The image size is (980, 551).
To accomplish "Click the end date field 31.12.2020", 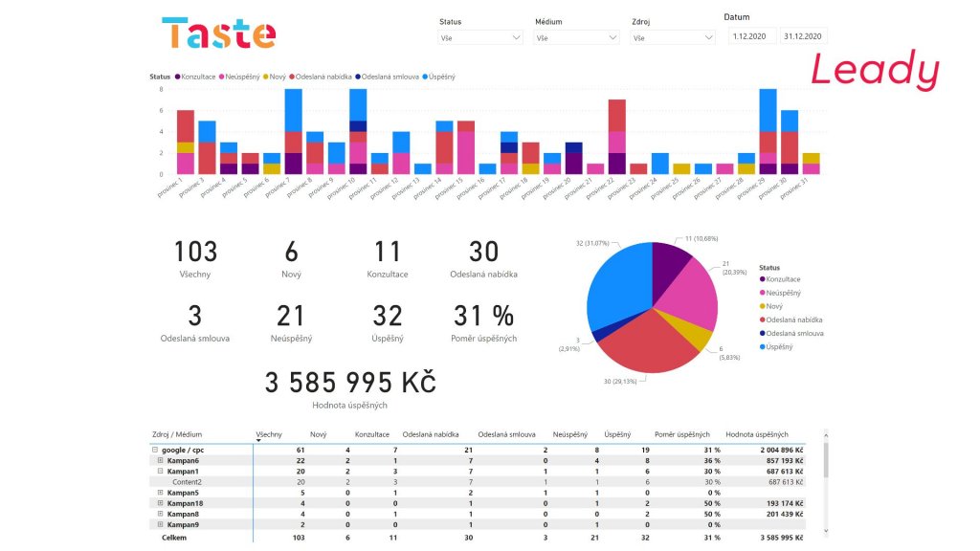I will click(803, 36).
